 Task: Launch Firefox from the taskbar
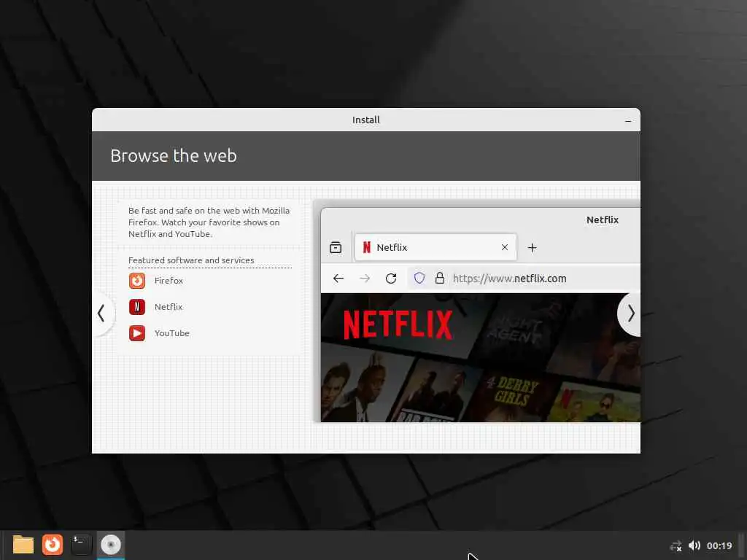click(53, 544)
